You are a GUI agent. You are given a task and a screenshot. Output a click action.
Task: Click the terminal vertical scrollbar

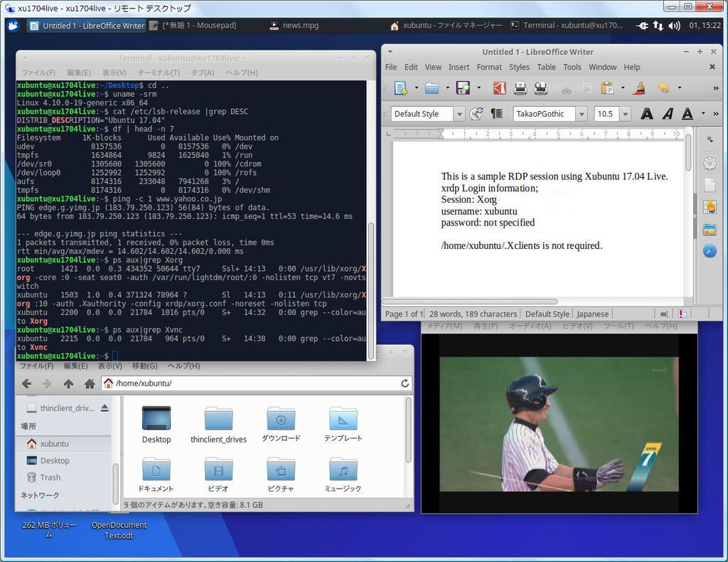pyautogui.click(x=371, y=291)
